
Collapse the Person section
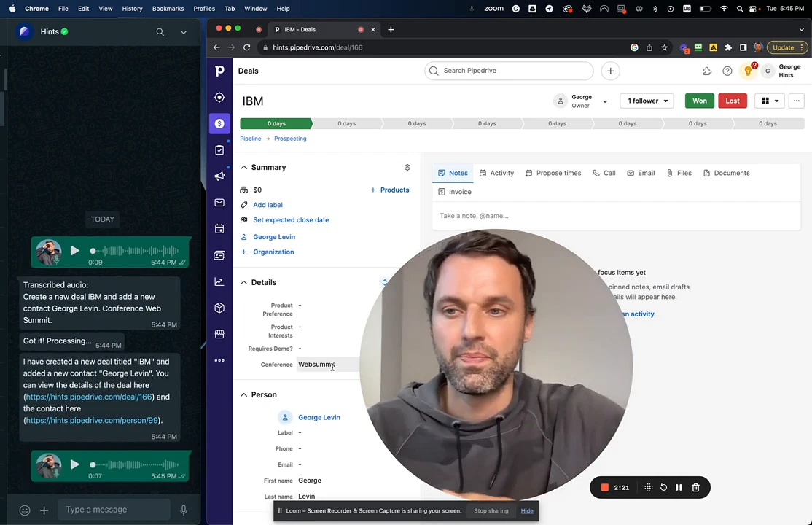click(x=243, y=395)
